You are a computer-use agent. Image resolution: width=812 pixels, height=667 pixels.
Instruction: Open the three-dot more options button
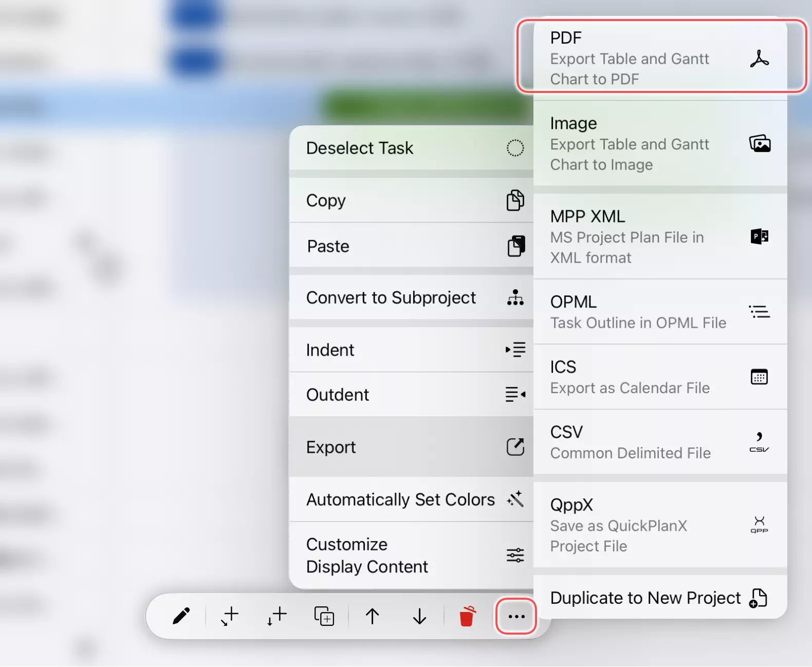click(516, 616)
